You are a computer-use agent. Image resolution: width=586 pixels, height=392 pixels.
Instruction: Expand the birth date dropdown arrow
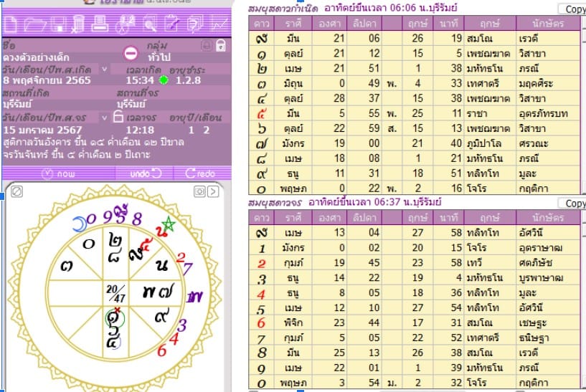(x=105, y=69)
